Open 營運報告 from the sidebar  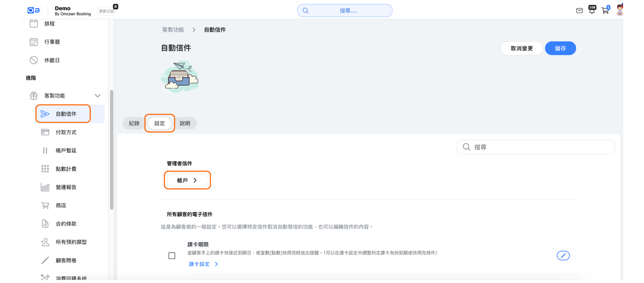[x=66, y=187]
